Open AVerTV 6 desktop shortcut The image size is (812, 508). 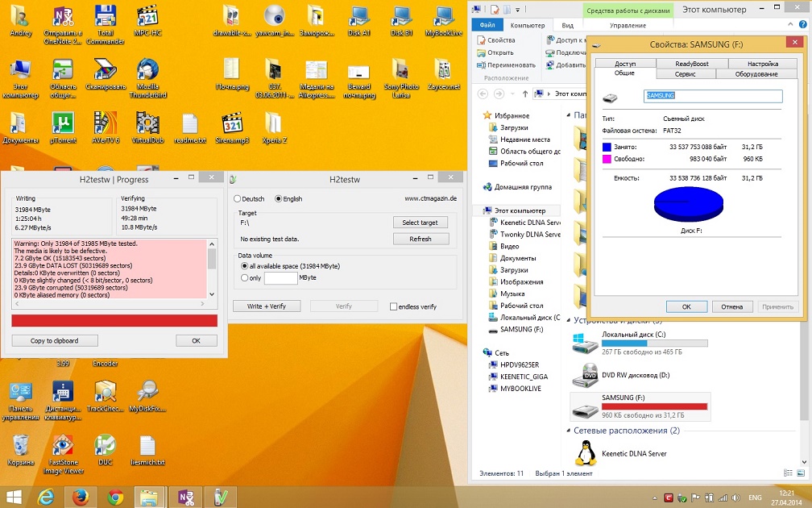pyautogui.click(x=105, y=127)
